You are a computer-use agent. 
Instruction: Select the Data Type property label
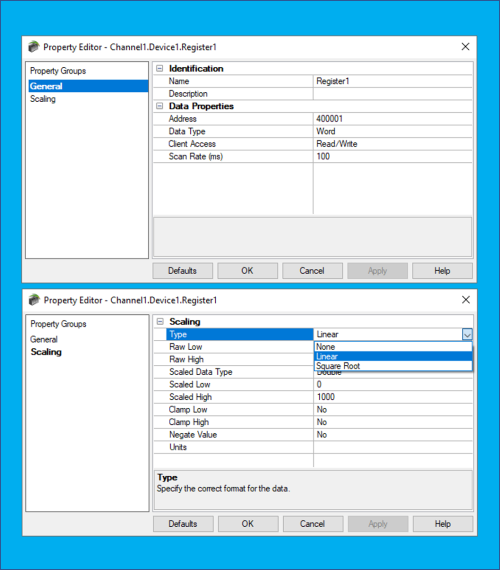pos(187,131)
